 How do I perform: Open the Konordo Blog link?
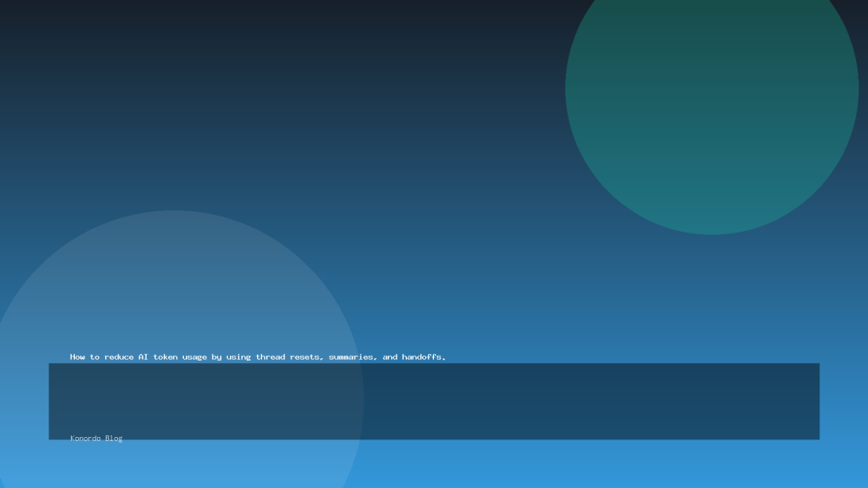coord(96,438)
